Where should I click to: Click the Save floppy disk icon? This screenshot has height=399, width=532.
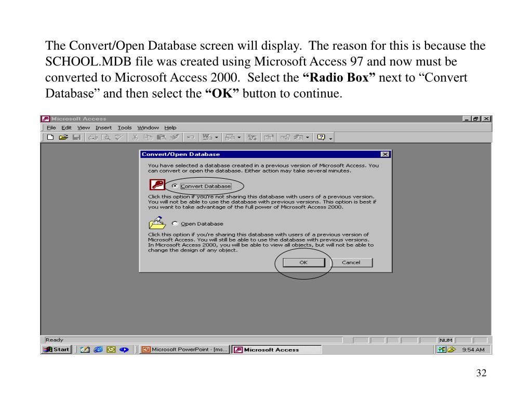[x=77, y=137]
